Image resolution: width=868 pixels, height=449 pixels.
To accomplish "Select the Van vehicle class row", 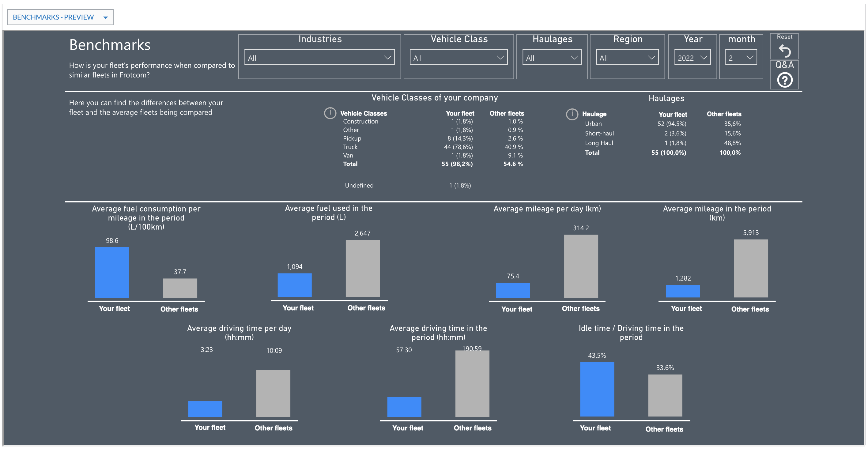I will coord(433,155).
